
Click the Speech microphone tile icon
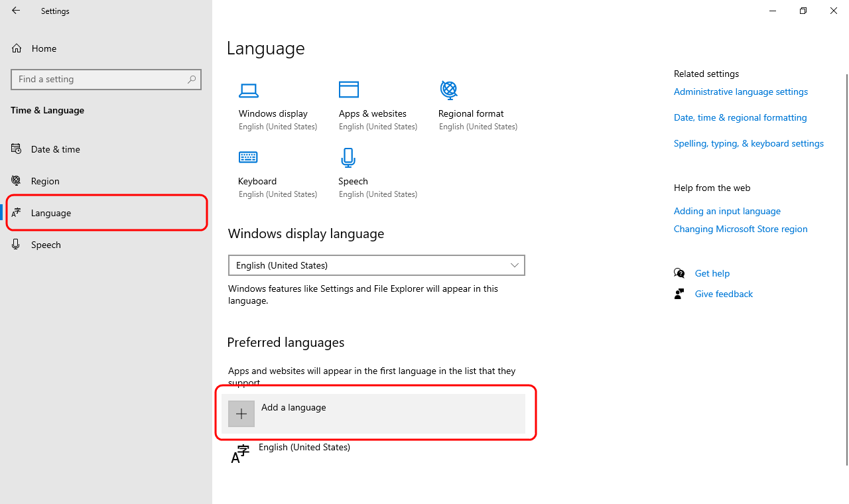348,158
